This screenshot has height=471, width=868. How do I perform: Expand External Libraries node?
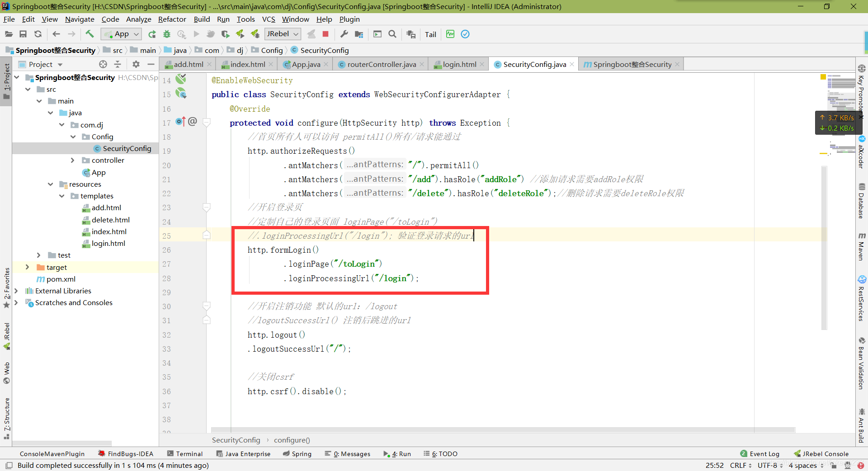pos(16,291)
